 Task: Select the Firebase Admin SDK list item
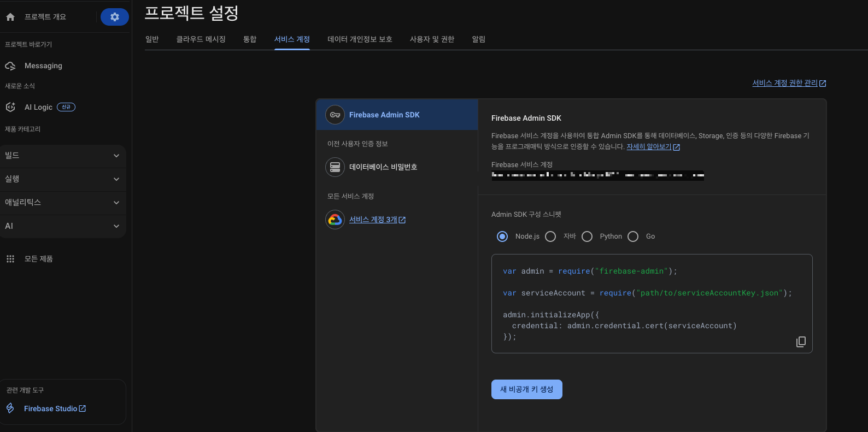click(x=397, y=115)
